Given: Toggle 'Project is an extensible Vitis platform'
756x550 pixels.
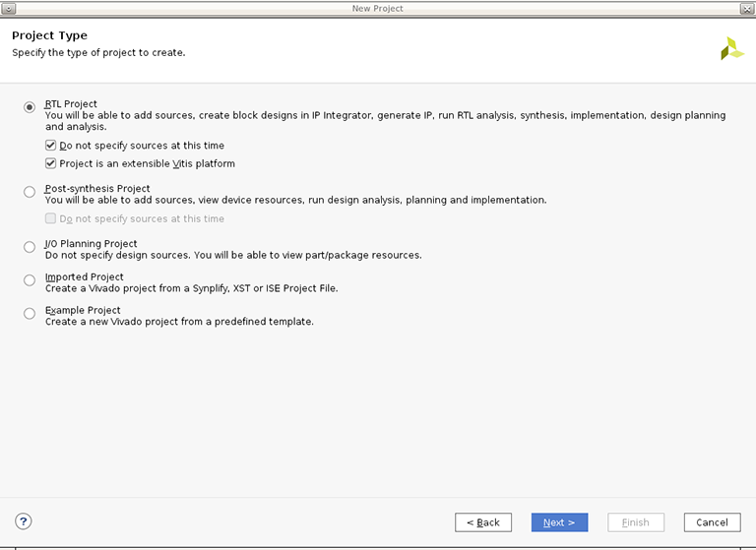Looking at the screenshot, I should click(x=51, y=163).
